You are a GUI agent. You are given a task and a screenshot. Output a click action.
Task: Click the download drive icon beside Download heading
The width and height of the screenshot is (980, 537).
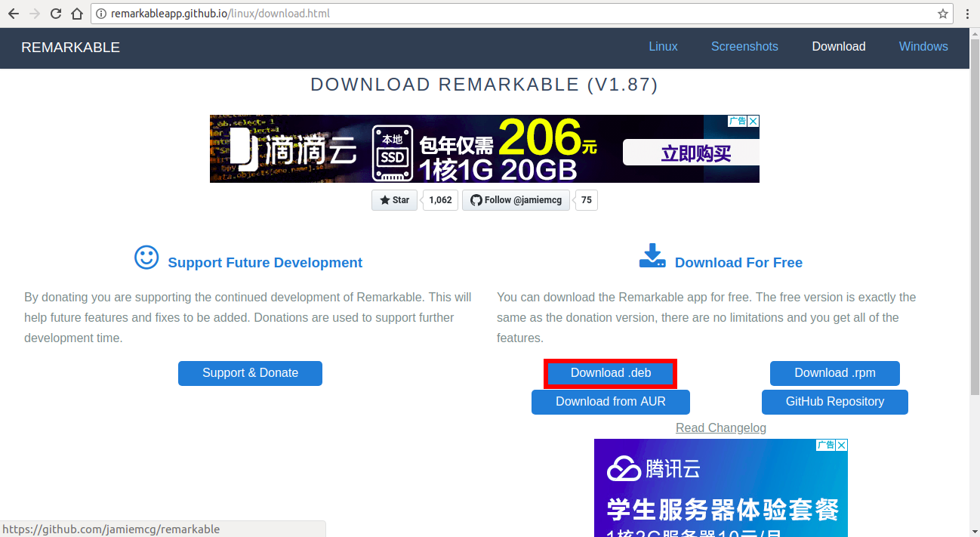(652, 256)
